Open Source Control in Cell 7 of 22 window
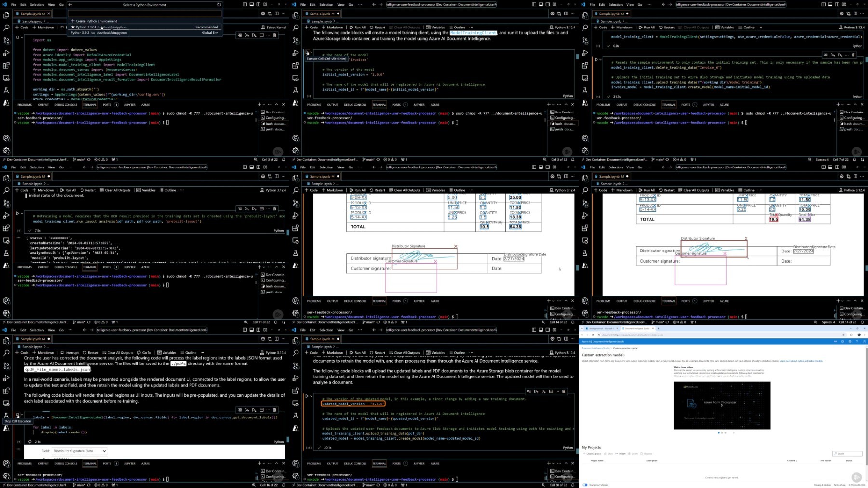Image resolution: width=868 pixels, height=488 pixels. [x=585, y=41]
